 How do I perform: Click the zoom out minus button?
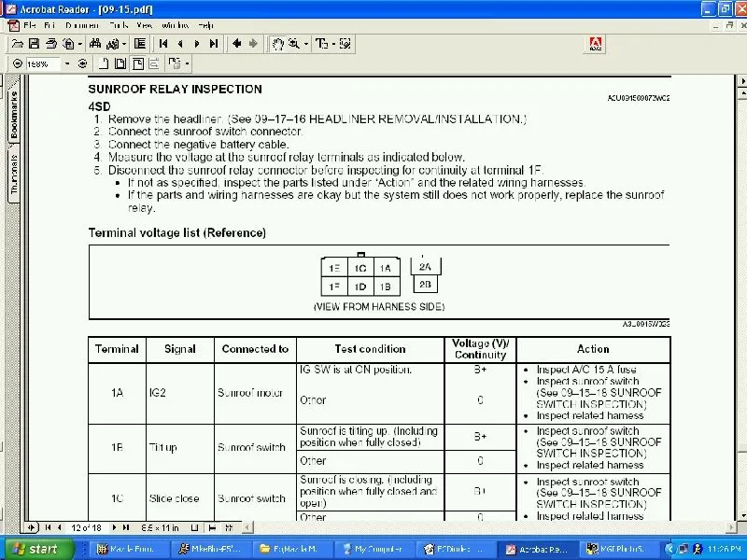[17, 64]
